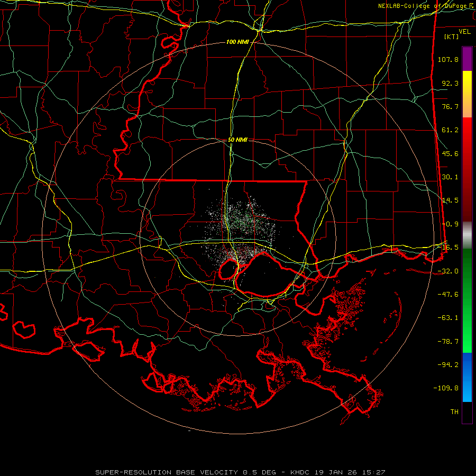Select the -63.1 legend value
Screen dimensions: 476x476
tap(448, 318)
